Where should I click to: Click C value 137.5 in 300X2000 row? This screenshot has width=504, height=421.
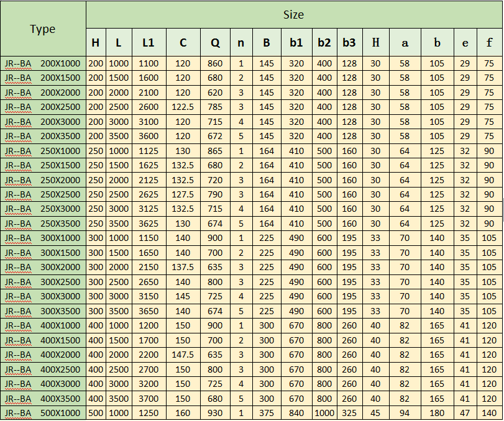tap(183, 267)
